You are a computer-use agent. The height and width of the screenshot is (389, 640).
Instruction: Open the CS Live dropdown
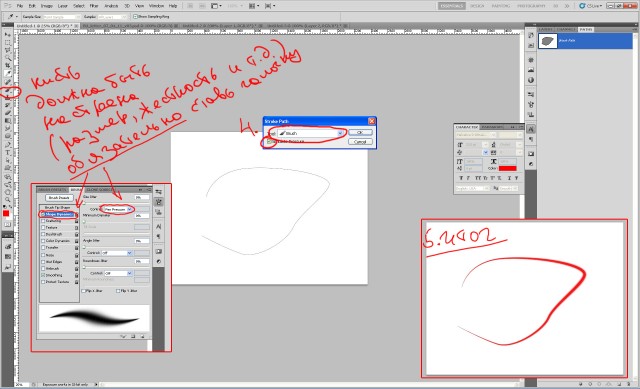[590, 6]
